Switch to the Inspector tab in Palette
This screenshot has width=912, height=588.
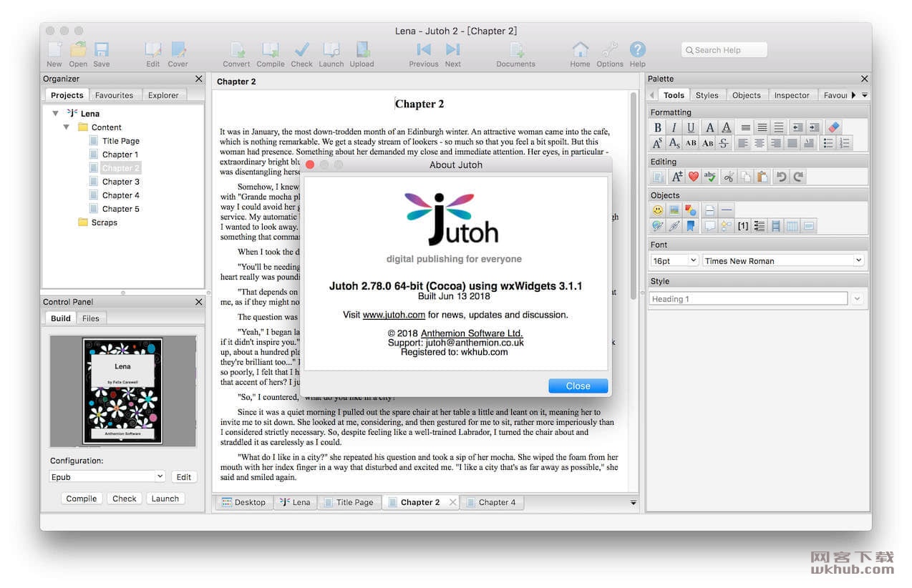(x=792, y=95)
